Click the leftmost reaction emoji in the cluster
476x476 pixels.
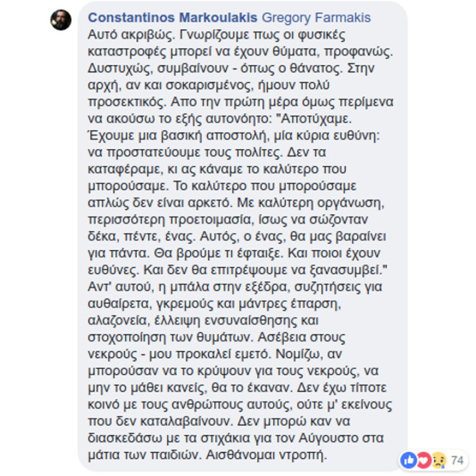(x=409, y=460)
